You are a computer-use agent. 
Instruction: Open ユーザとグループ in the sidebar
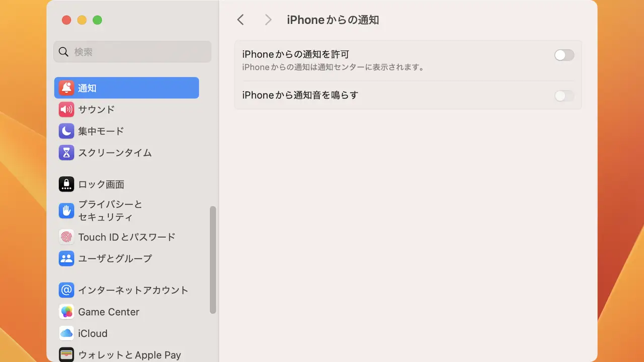tap(115, 258)
